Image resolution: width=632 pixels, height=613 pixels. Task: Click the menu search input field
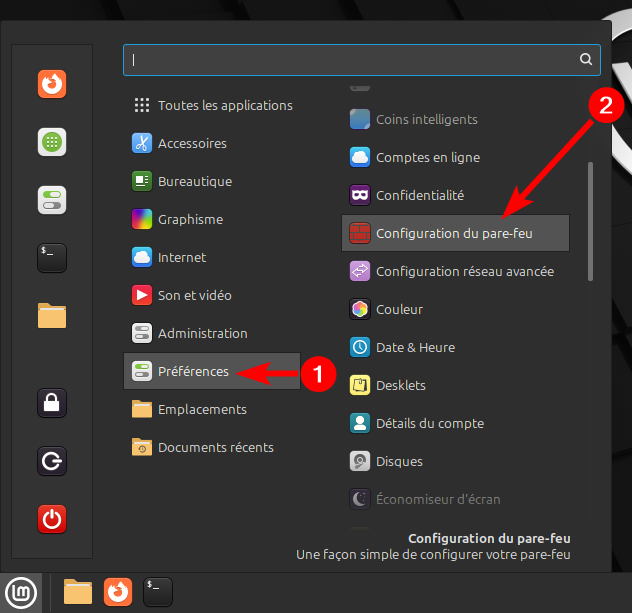pos(350,60)
